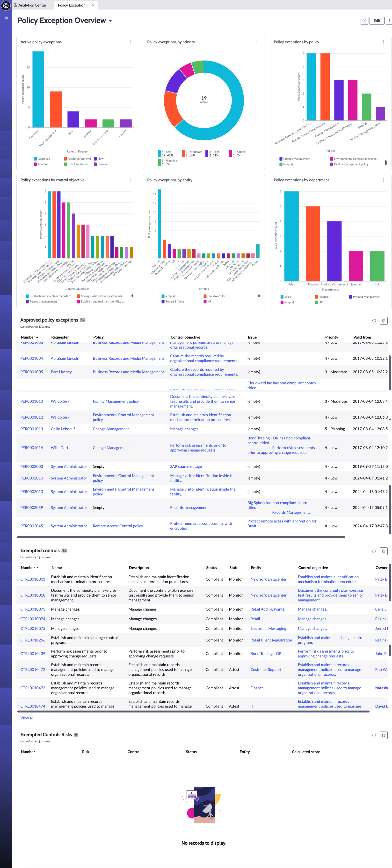Toggle the Approved legend swatch
The height and width of the screenshot is (868, 392).
pos(36,159)
